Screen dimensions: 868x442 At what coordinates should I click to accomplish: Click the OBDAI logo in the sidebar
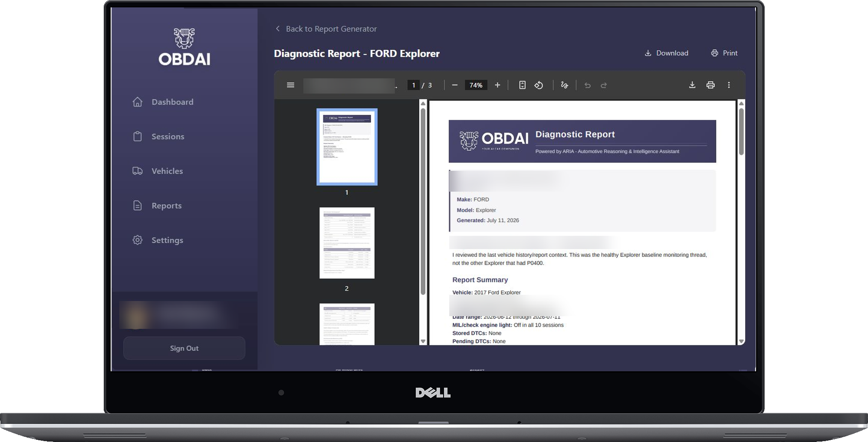pos(184,47)
